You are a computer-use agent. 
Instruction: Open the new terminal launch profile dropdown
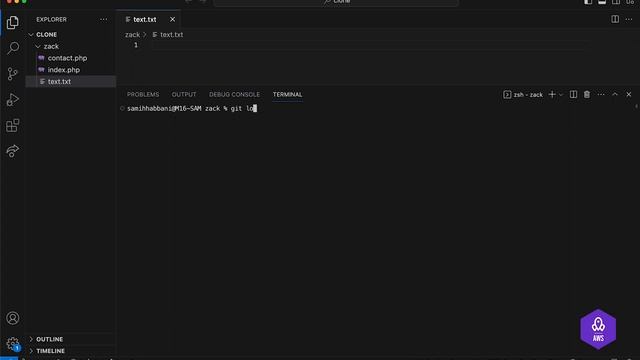pos(561,95)
